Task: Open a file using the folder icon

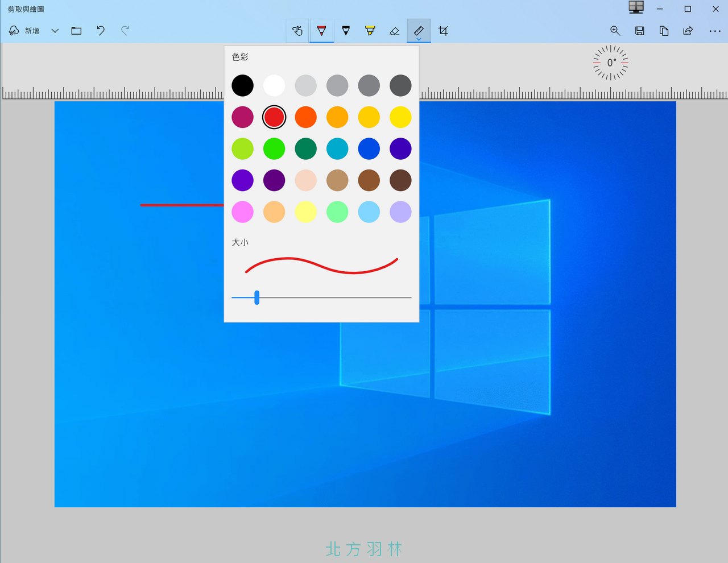Action: tap(76, 31)
